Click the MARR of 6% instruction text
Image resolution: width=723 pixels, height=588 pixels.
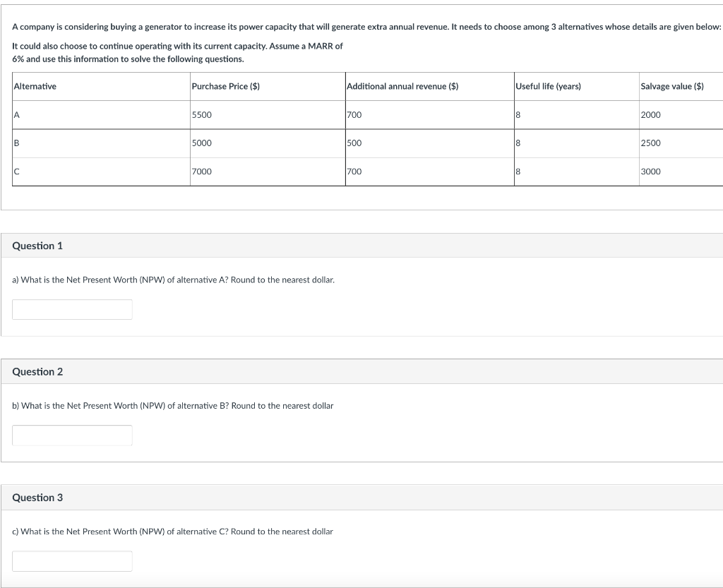(177, 52)
